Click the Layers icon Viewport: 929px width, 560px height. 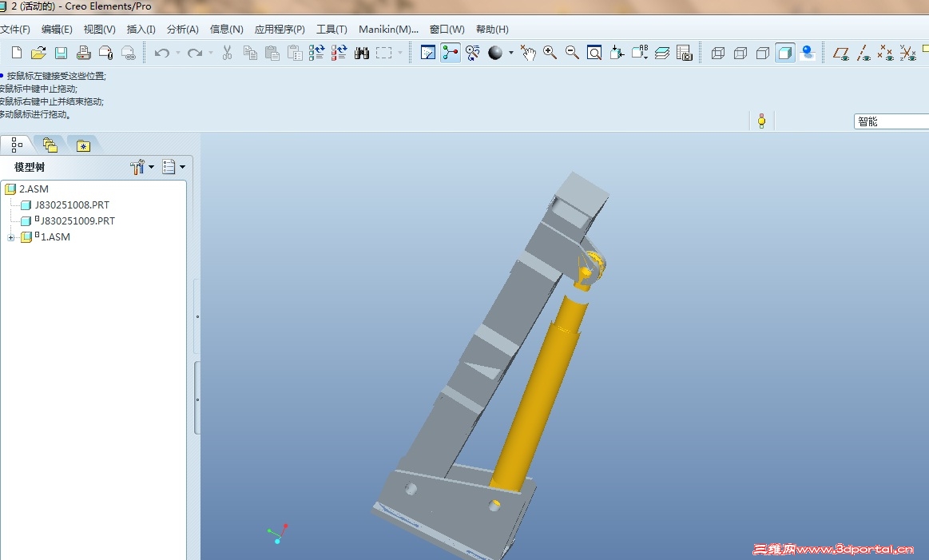(661, 53)
